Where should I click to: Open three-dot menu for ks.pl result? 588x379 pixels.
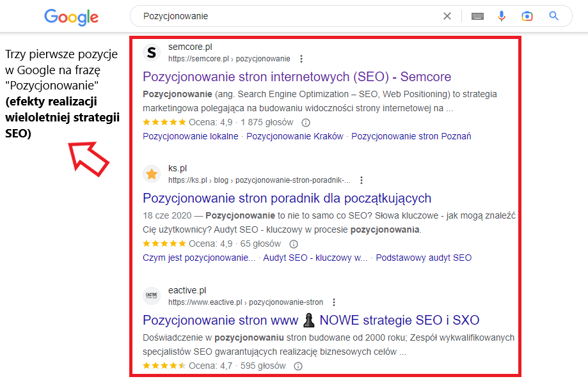[362, 180]
